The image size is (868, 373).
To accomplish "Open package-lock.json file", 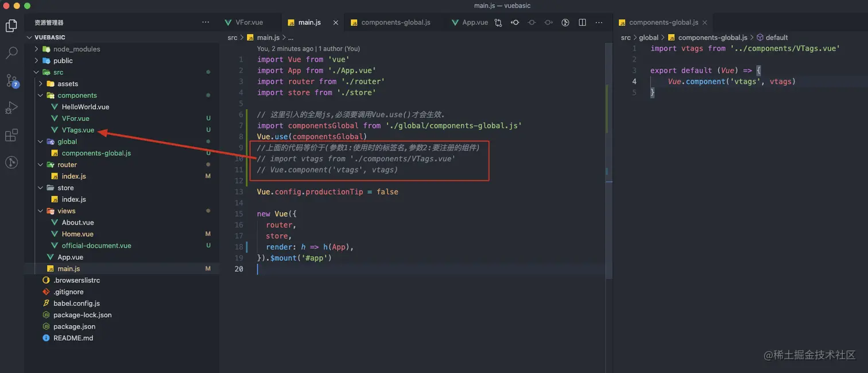I will (x=83, y=315).
